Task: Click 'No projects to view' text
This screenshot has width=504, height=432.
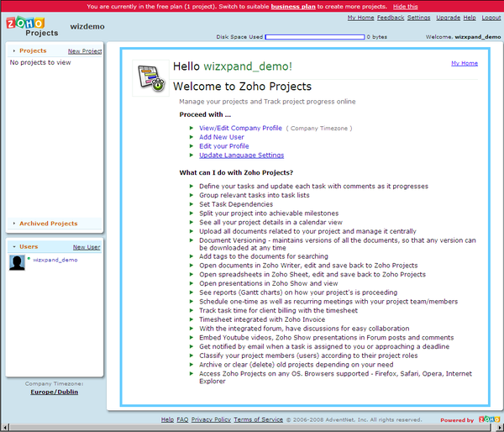Action: [40, 62]
